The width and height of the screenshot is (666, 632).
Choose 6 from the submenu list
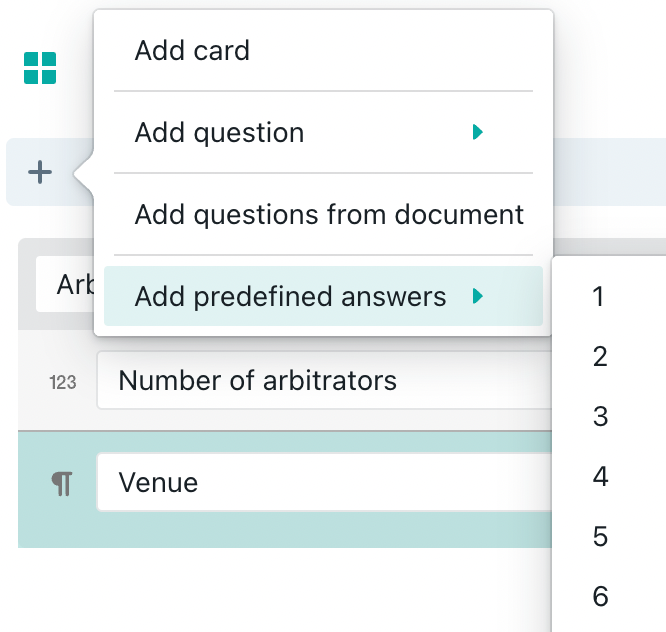click(x=600, y=597)
